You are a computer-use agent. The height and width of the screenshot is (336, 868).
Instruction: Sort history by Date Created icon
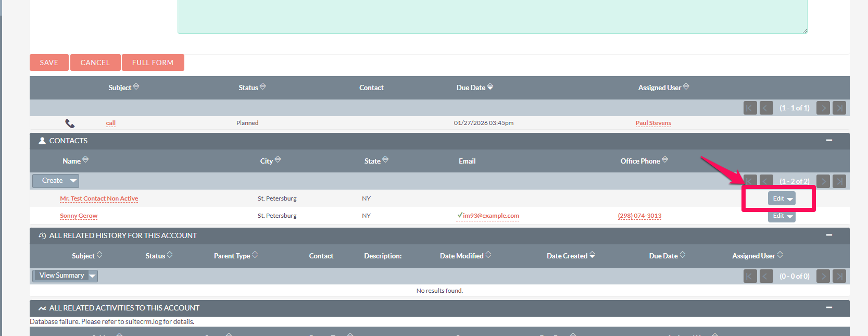(x=592, y=255)
